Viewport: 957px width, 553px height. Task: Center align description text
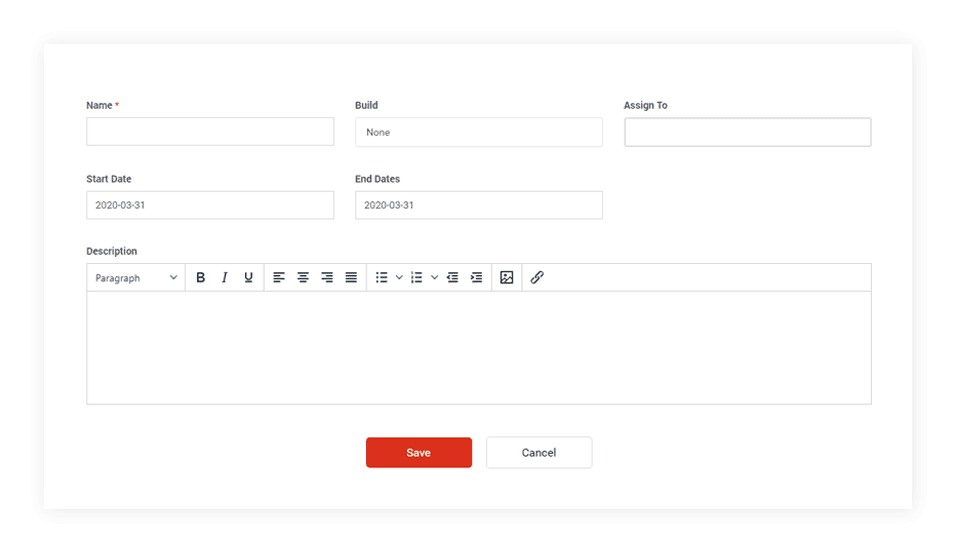(303, 278)
